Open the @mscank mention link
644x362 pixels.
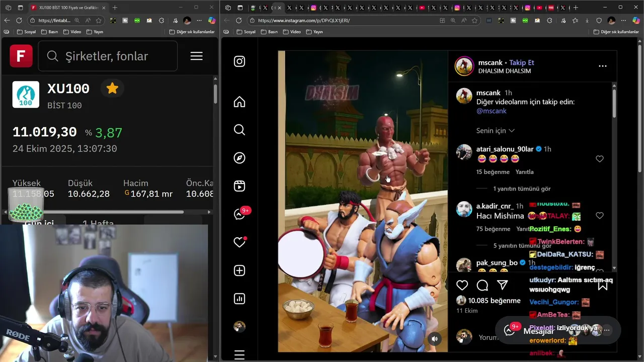click(491, 111)
